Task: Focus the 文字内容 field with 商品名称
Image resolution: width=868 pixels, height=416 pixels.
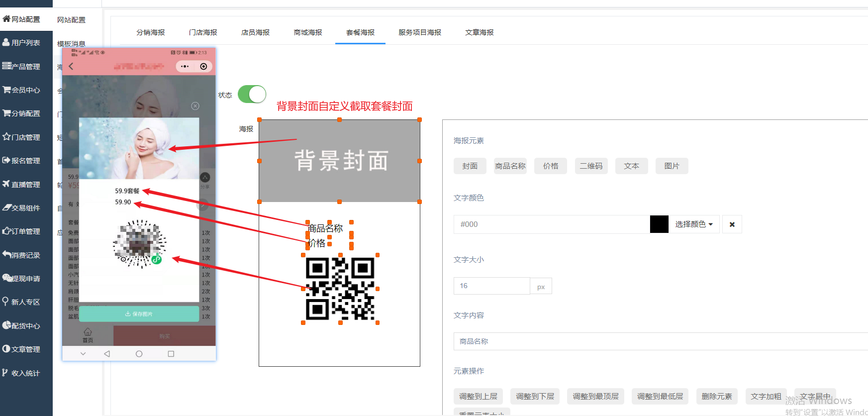Action: [x=661, y=341]
